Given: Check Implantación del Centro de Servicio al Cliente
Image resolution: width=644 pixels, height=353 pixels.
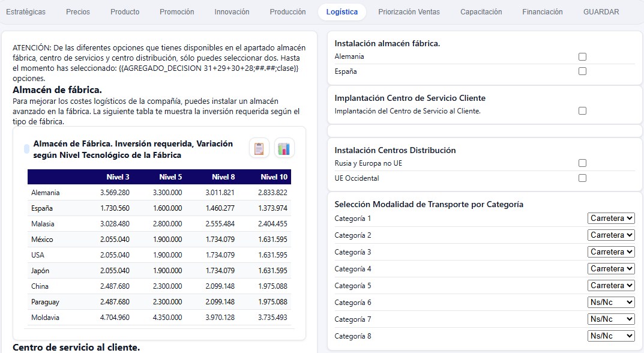Looking at the screenshot, I should coord(582,111).
